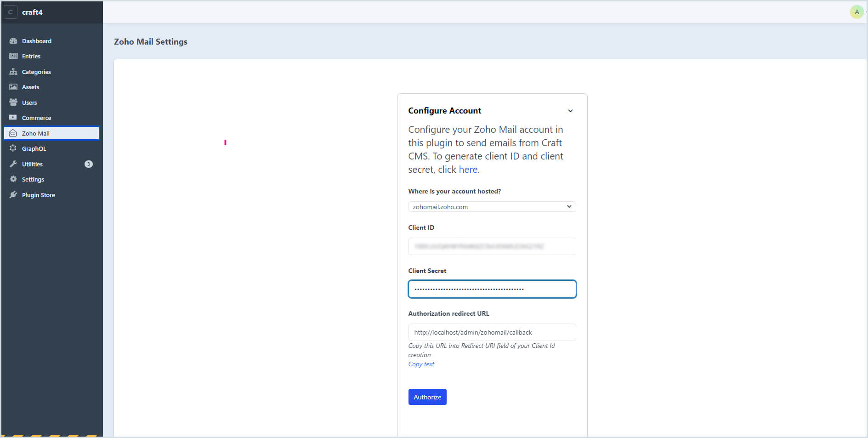Focus the Client ID input field
Viewport: 868px width, 438px height.
click(x=492, y=246)
